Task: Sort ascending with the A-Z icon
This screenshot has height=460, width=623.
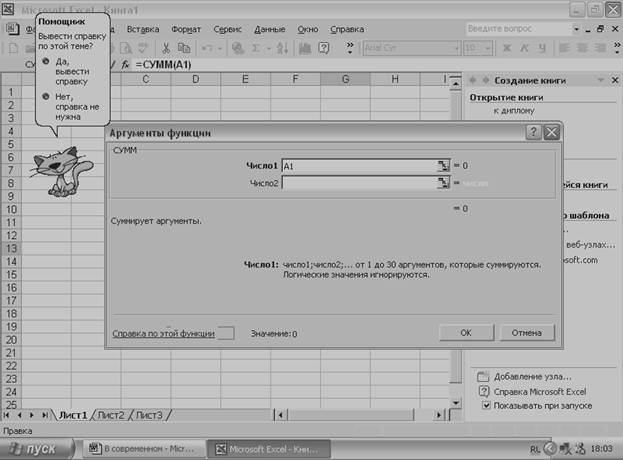Action: [282, 48]
